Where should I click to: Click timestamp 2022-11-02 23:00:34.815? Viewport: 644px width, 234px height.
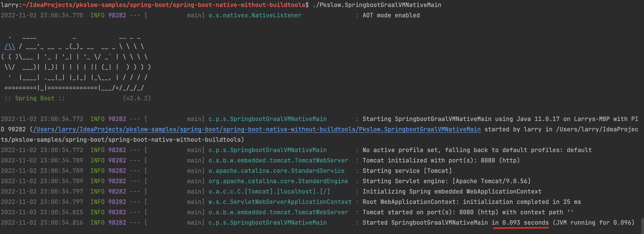coord(42,212)
